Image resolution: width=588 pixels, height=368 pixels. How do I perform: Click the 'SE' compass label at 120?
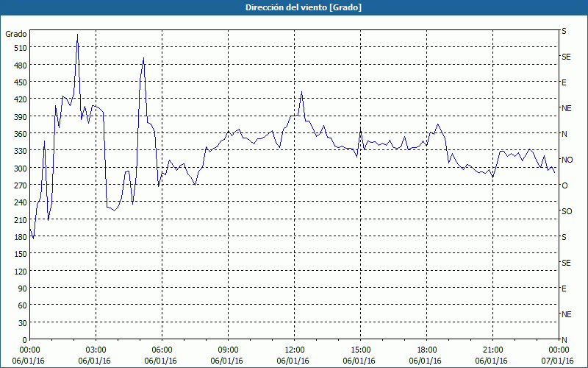click(566, 263)
